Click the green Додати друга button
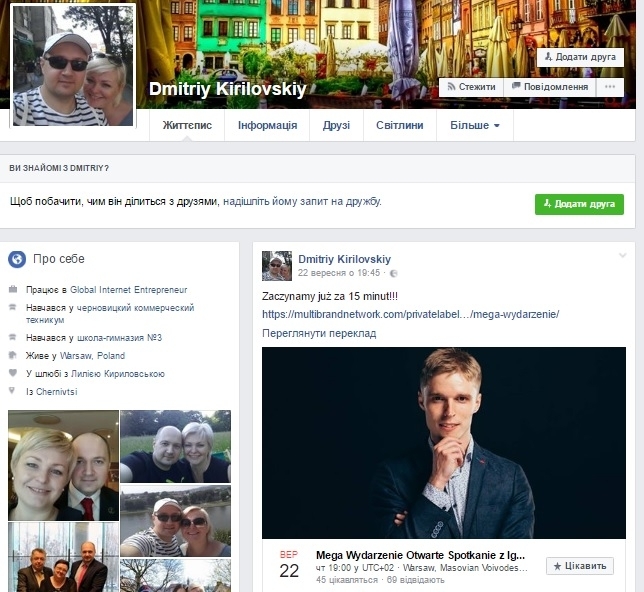The width and height of the screenshot is (644, 592). [579, 204]
